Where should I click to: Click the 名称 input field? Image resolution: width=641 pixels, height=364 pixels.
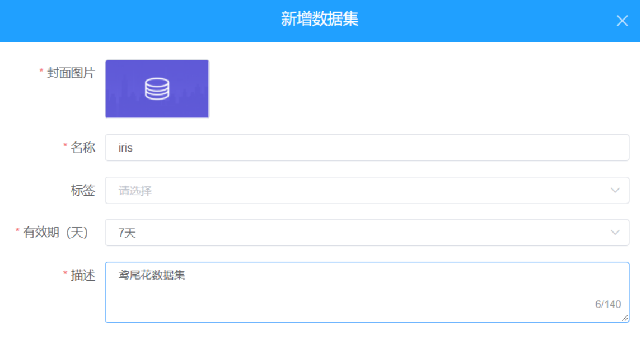tap(367, 148)
